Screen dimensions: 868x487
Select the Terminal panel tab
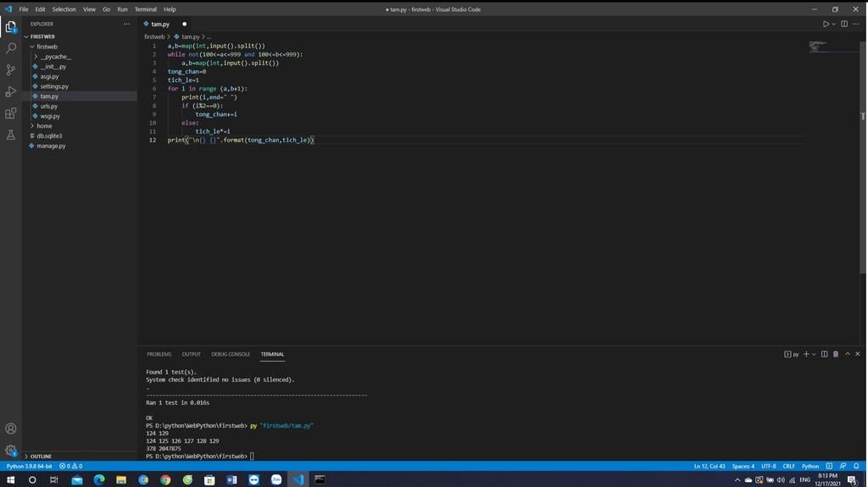[272, 354]
